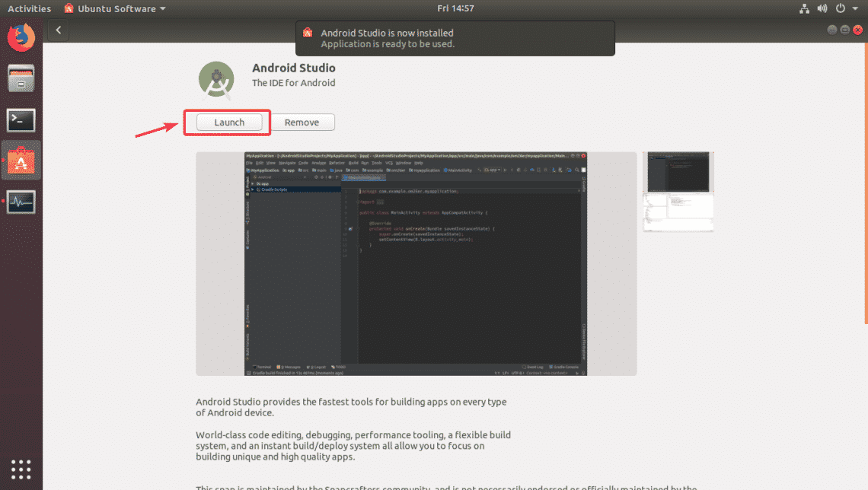Image resolution: width=868 pixels, height=490 pixels.
Task: Open Ubuntu Software app menu
Action: pos(115,8)
